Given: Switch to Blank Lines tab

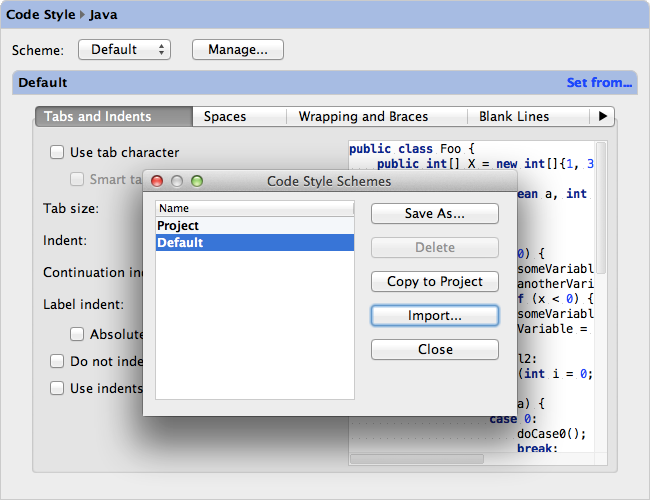Looking at the screenshot, I should [x=514, y=116].
